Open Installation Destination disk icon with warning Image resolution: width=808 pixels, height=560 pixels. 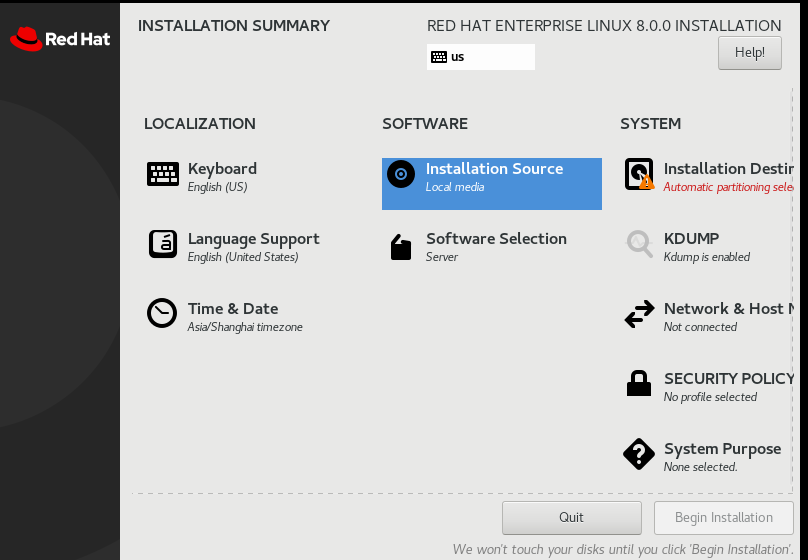coord(639,174)
